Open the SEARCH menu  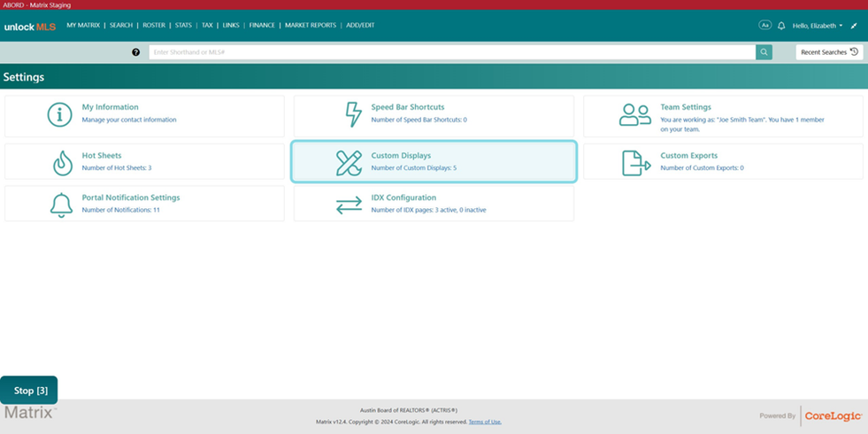click(121, 25)
